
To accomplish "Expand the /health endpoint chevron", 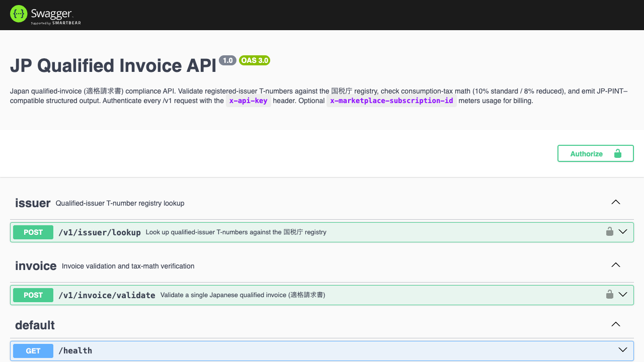I will (x=623, y=350).
